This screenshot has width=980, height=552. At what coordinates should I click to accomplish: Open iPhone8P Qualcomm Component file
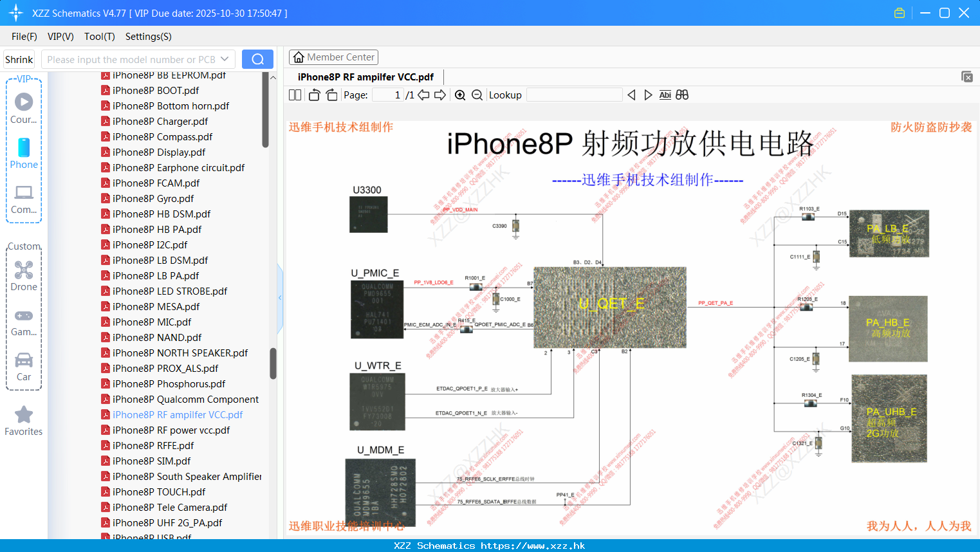(x=185, y=400)
